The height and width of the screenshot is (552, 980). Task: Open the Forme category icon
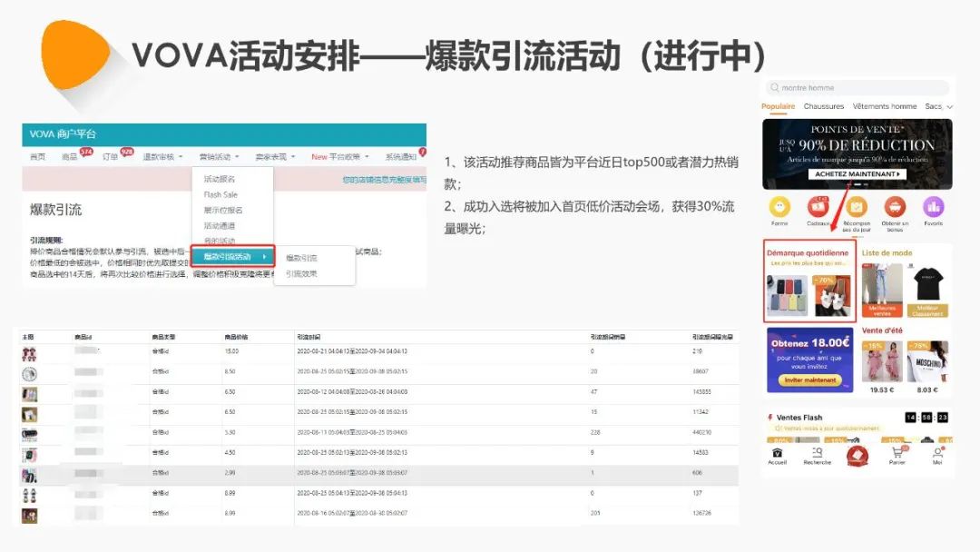coord(779,207)
